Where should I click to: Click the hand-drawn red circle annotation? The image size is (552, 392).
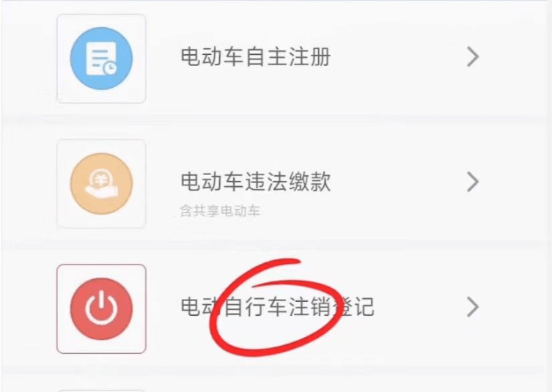[x=276, y=306]
